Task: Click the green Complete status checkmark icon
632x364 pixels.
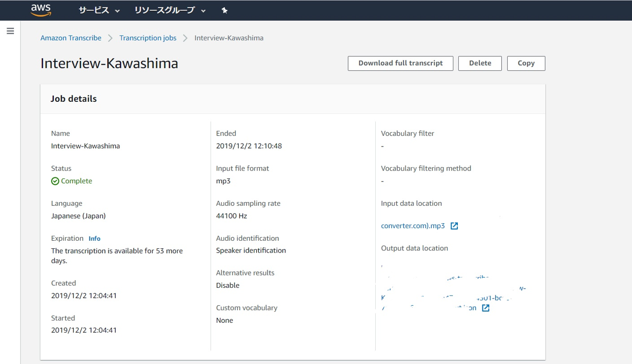Action: [55, 181]
